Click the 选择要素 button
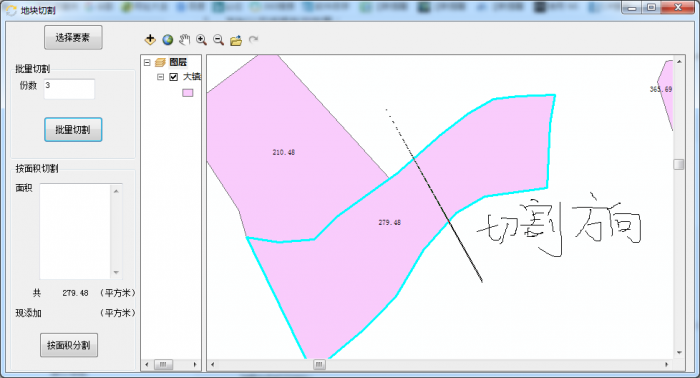The image size is (700, 378). pos(73,37)
